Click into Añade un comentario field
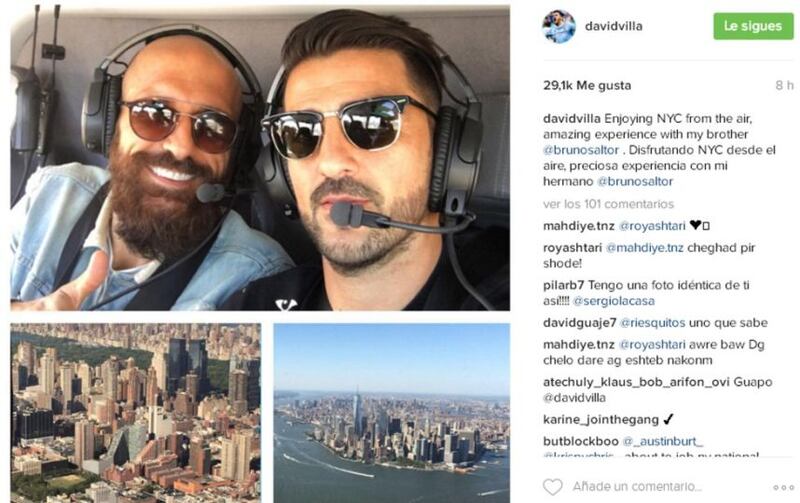The width and height of the screenshot is (800, 503). coord(637,487)
